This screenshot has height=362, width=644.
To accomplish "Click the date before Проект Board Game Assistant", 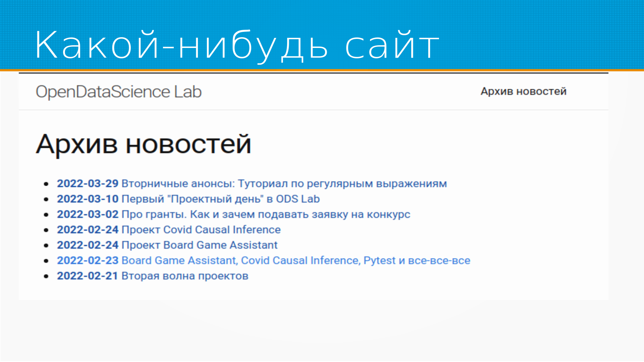I will 88,245.
